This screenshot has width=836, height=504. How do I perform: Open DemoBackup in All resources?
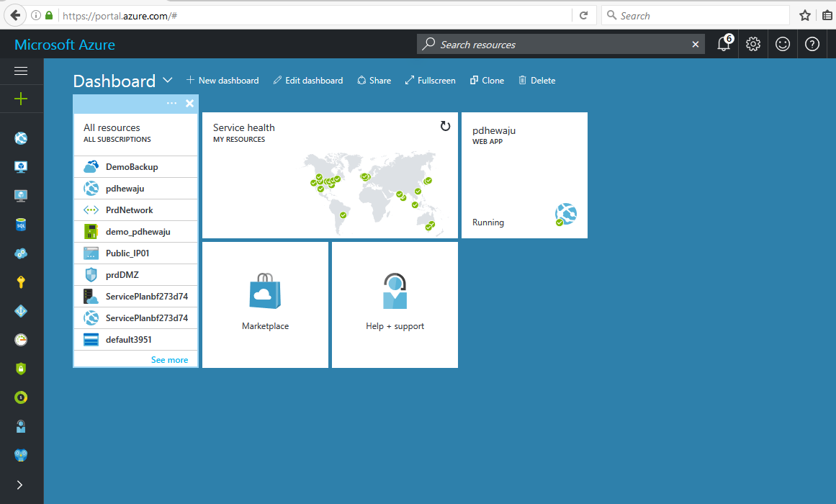[135, 167]
